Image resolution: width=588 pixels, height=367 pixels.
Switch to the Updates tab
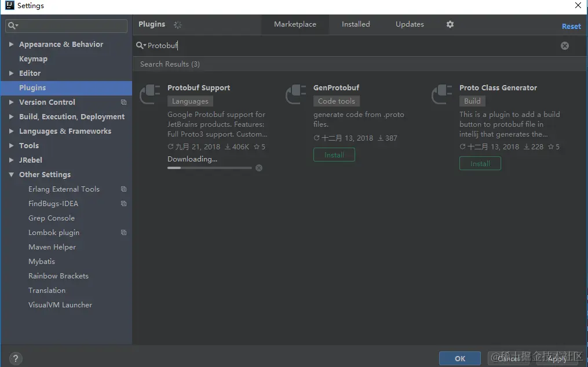(x=410, y=24)
